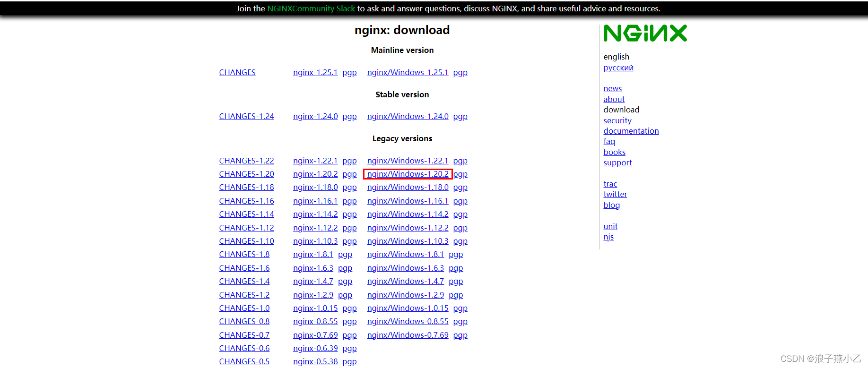868x368 pixels.
Task: Open CHANGES-0.8 link
Action: point(244,321)
